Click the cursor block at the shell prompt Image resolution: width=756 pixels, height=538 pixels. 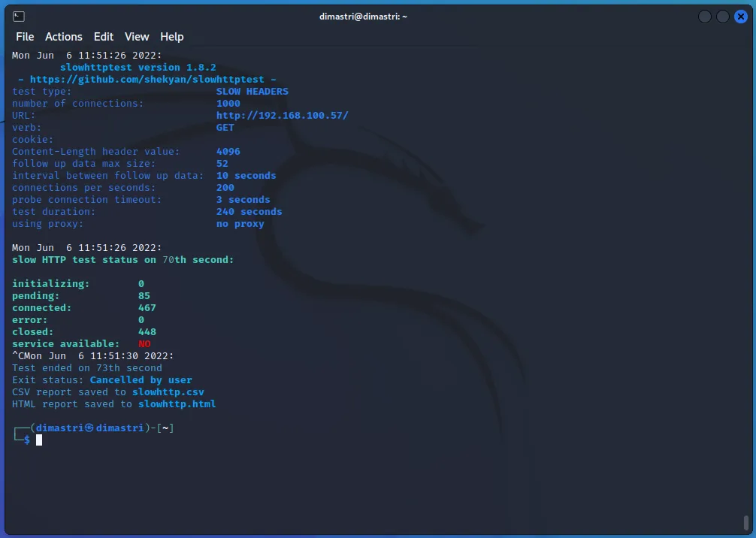click(39, 440)
